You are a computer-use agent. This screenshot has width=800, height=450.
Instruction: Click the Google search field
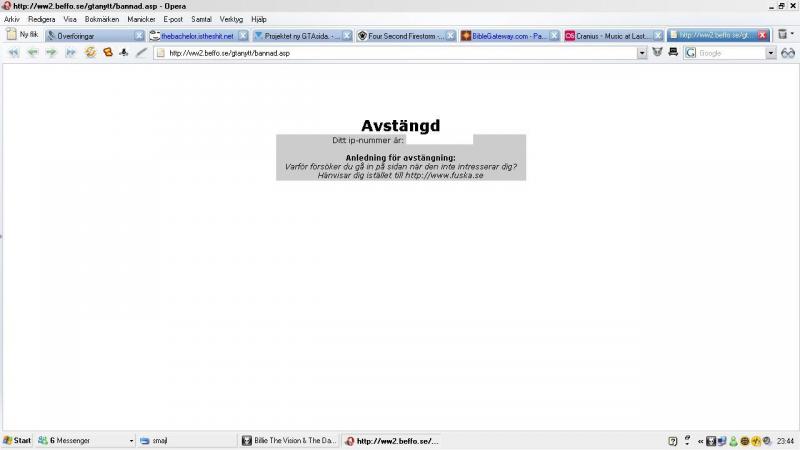coord(731,53)
